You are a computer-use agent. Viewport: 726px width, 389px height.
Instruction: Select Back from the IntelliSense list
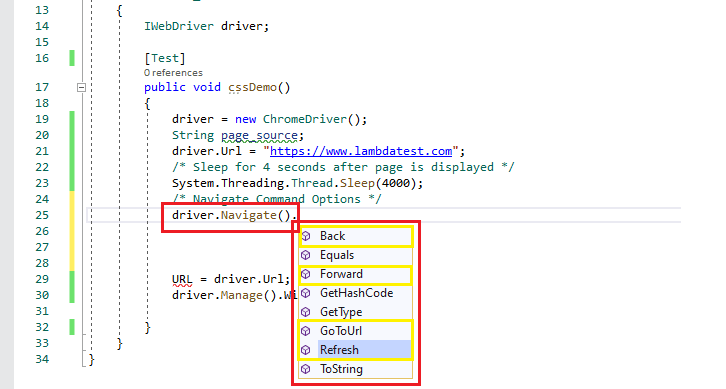click(x=356, y=236)
